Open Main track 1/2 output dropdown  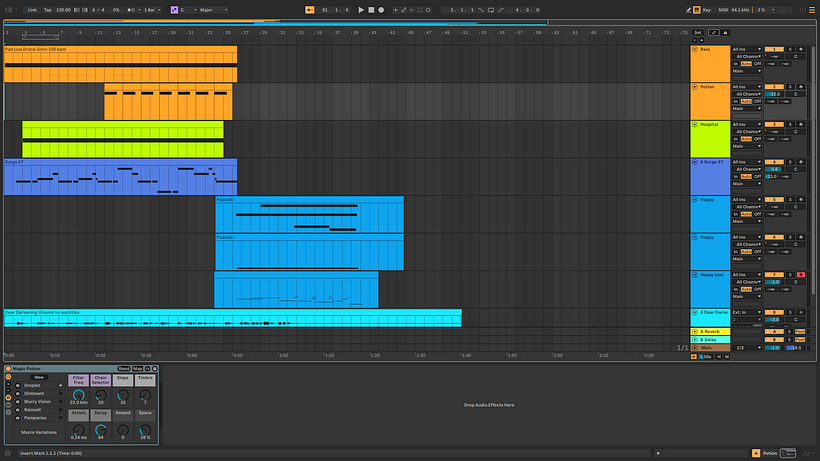747,348
